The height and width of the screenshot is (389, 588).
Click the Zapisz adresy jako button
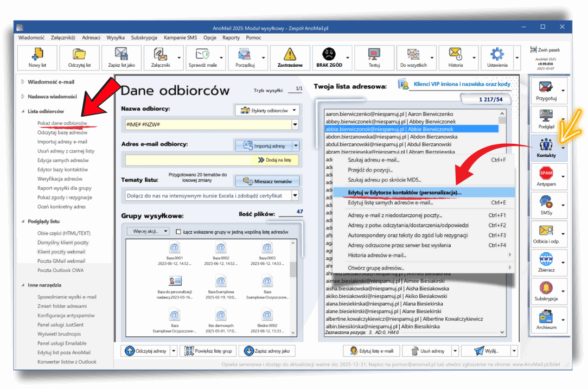pos(267,351)
